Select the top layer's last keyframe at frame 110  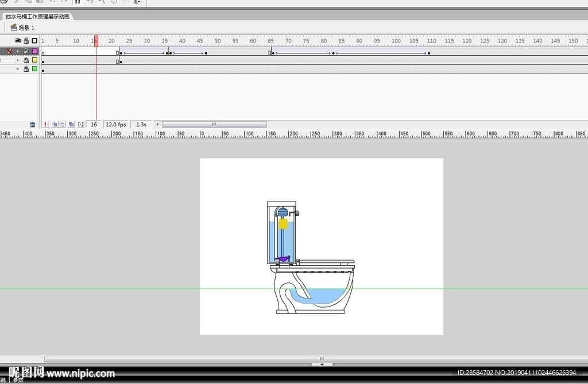pyautogui.click(x=429, y=53)
